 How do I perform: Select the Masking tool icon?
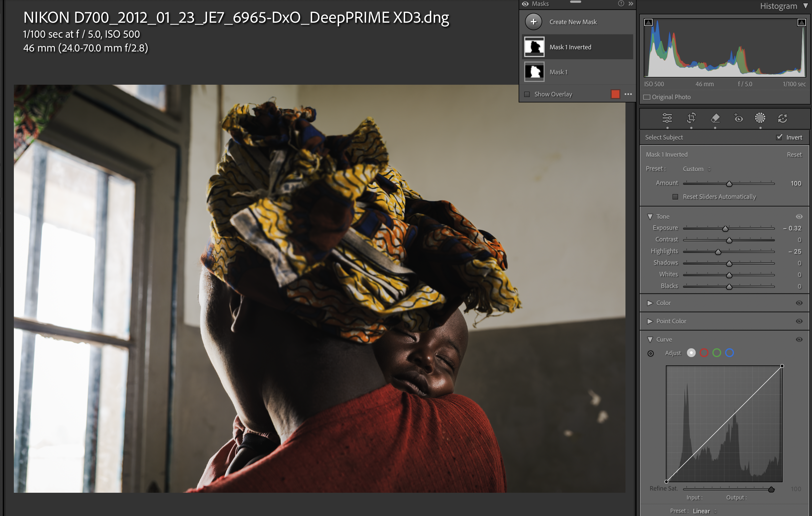(x=760, y=118)
